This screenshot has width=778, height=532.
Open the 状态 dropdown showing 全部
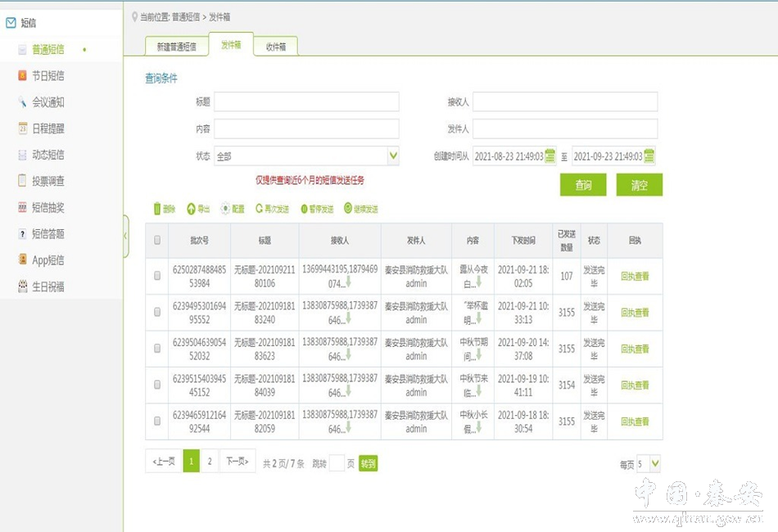click(x=392, y=156)
